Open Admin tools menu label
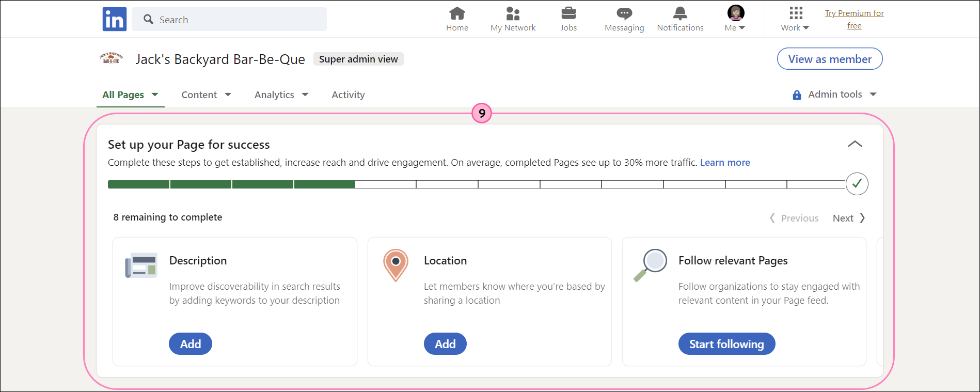The image size is (980, 392). pyautogui.click(x=835, y=94)
